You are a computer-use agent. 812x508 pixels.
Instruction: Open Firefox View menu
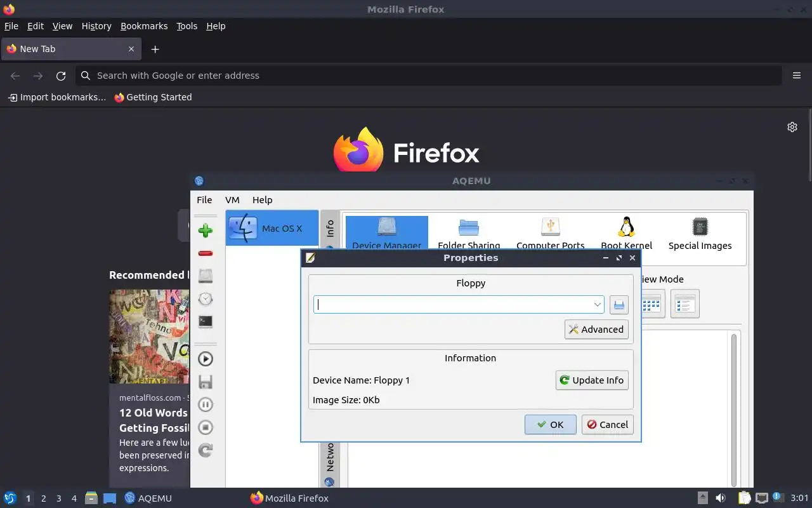tap(62, 26)
